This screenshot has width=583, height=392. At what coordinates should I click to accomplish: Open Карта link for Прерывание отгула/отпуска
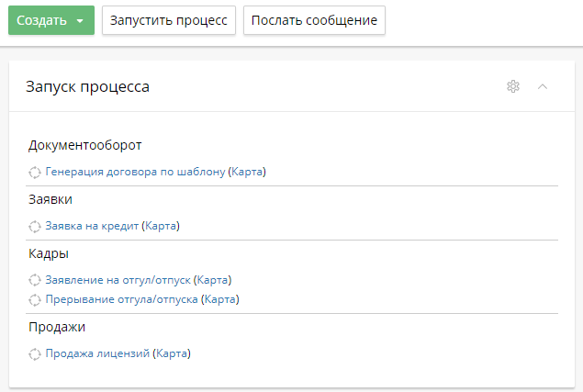(219, 299)
